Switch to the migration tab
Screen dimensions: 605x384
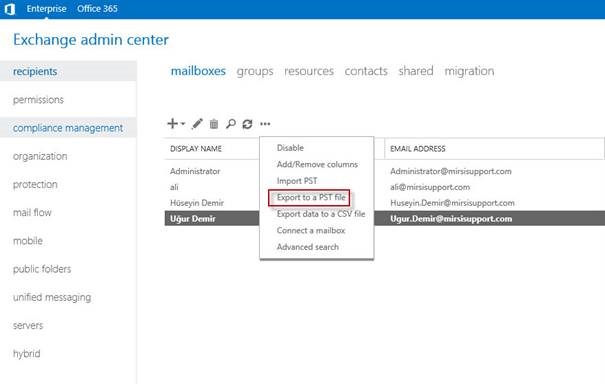click(469, 71)
